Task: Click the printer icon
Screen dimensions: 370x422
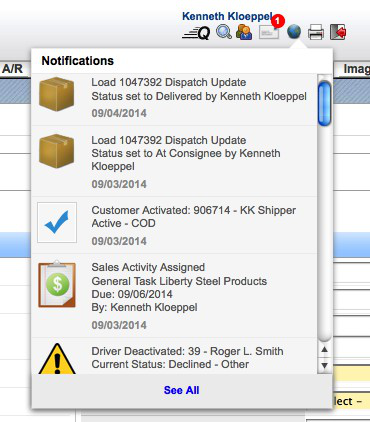Action: coord(315,32)
